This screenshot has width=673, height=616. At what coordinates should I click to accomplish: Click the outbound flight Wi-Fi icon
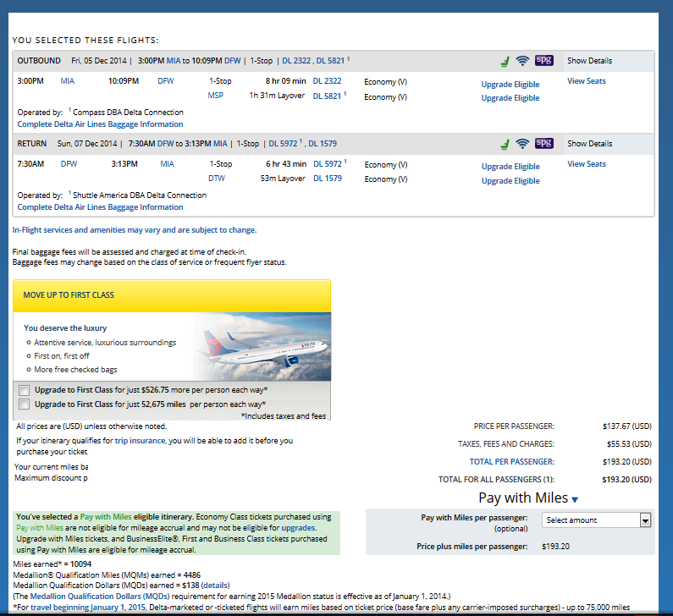click(x=522, y=61)
